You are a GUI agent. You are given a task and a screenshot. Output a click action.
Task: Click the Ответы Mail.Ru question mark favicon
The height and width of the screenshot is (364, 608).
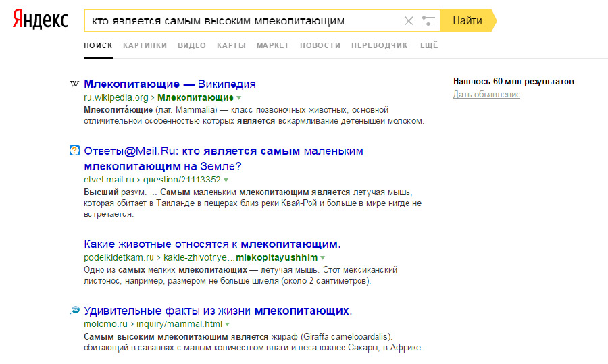[74, 151]
